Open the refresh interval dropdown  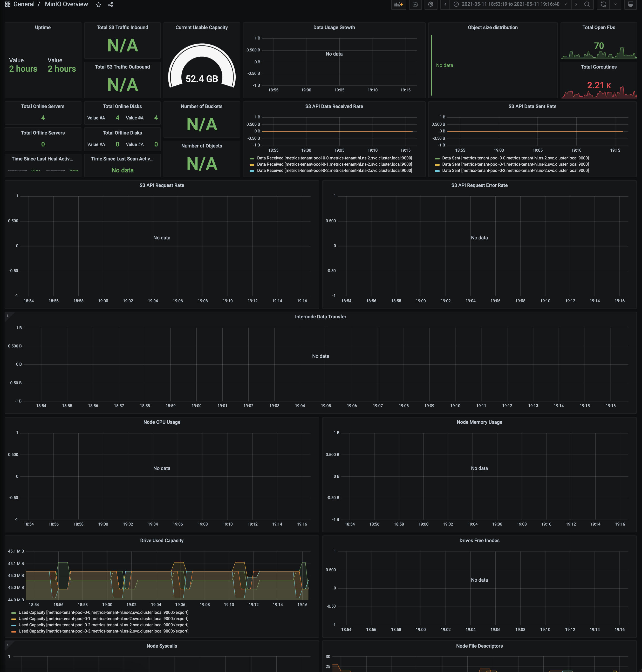tap(615, 4)
